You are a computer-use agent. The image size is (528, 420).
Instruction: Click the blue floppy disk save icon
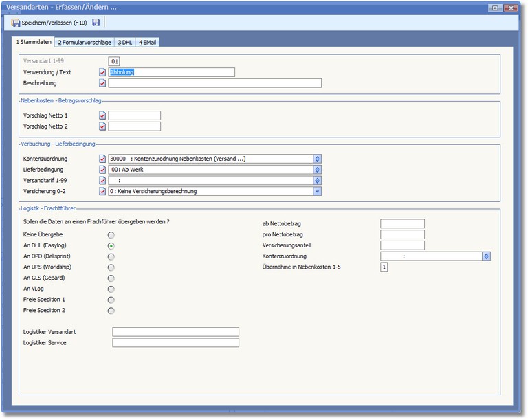(96, 23)
